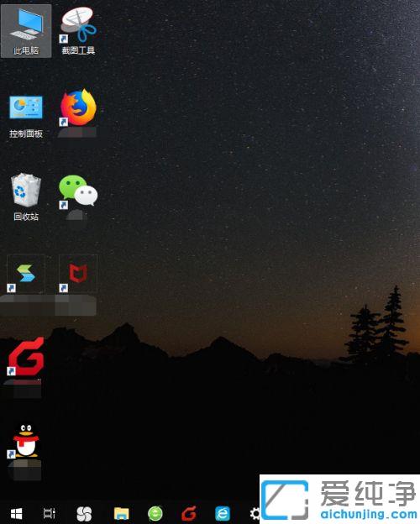Open the McAfee red shield shortcut
Viewport: 420px width, 524px height.
tap(78, 274)
